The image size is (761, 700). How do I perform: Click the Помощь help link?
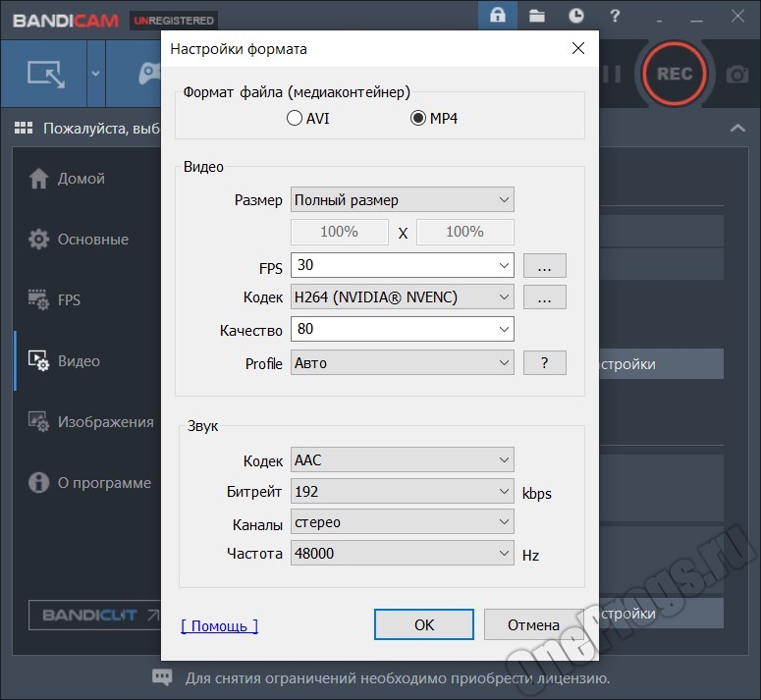point(220,625)
